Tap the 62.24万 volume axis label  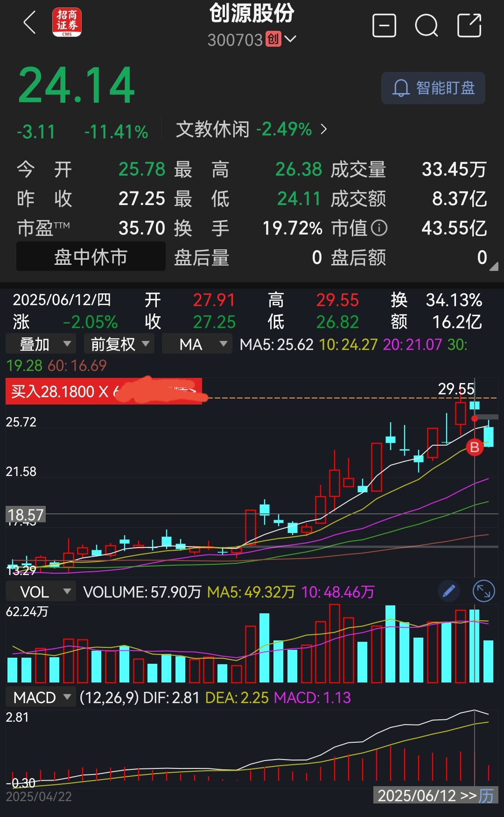(27, 611)
